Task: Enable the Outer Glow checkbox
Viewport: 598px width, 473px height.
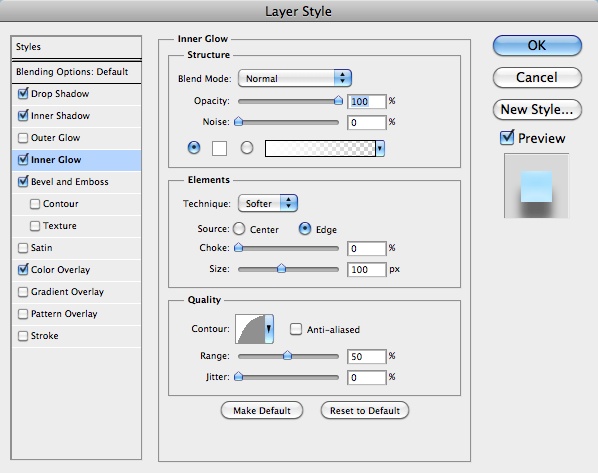Action: click(x=23, y=138)
